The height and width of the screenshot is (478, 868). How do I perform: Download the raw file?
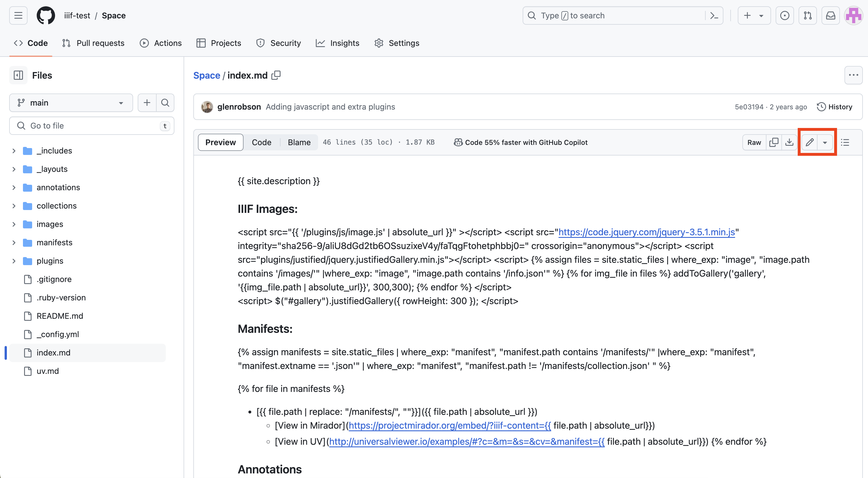[x=789, y=142]
